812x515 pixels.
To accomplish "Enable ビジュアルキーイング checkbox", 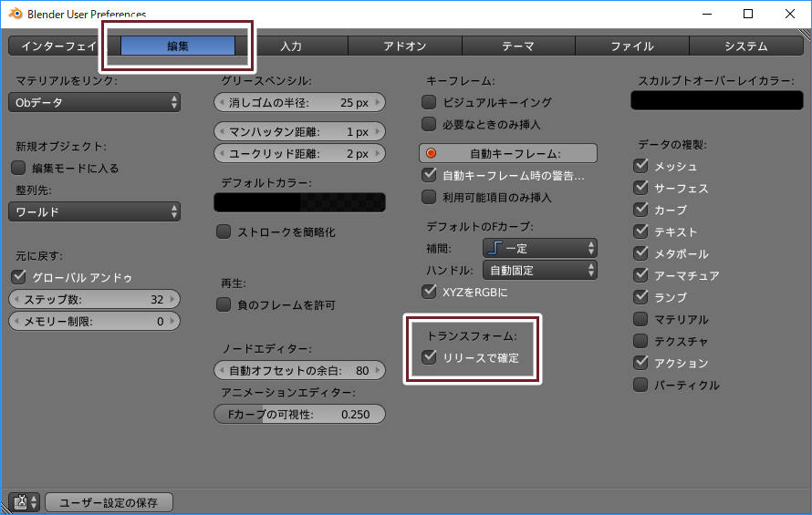I will (429, 102).
